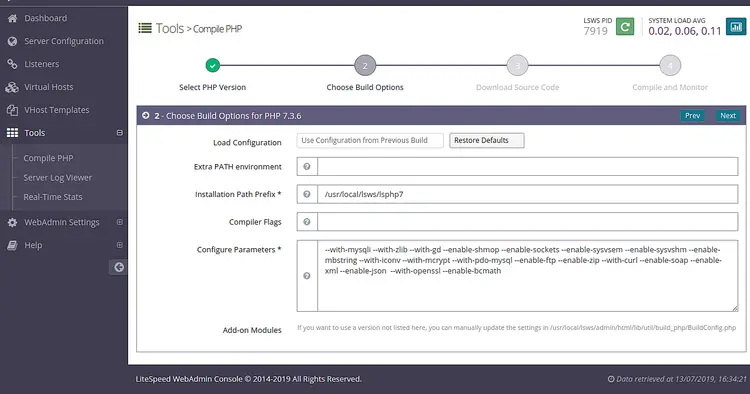
Task: Click the Choose Build Options step label
Action: [365, 88]
